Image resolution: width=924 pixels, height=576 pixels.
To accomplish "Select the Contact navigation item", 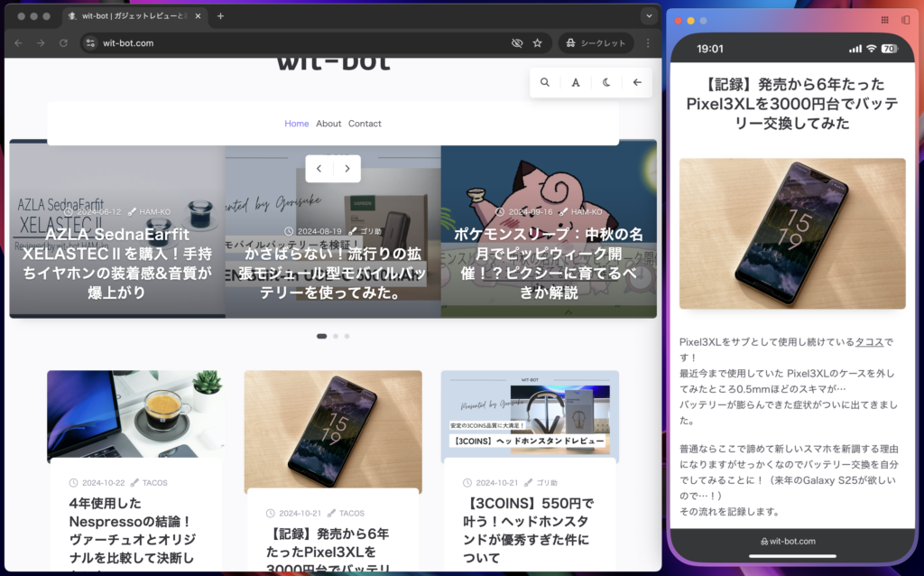I will 365,124.
